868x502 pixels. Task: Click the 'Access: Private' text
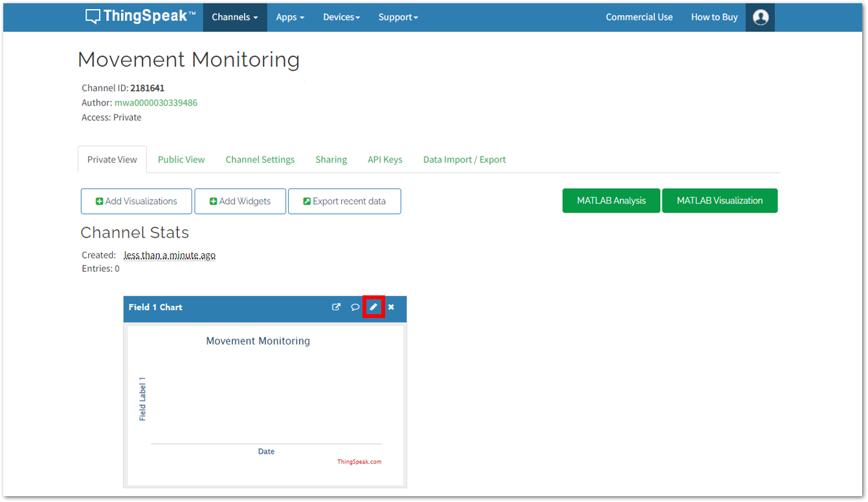111,117
